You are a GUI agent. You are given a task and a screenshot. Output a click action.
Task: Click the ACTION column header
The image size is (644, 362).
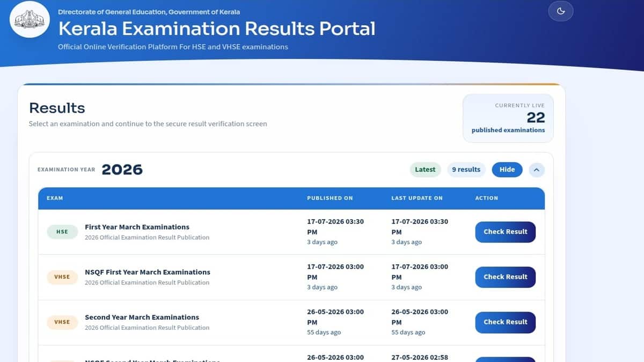tap(487, 198)
